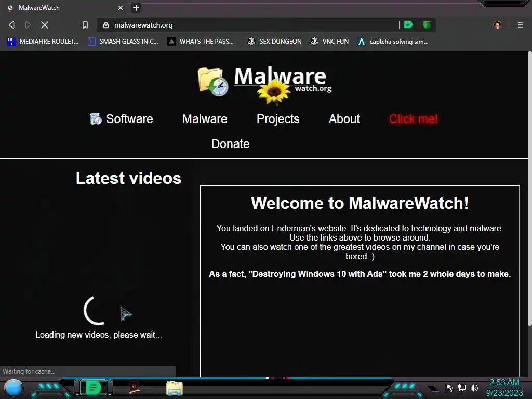
Task: Open the About page
Action: click(344, 119)
